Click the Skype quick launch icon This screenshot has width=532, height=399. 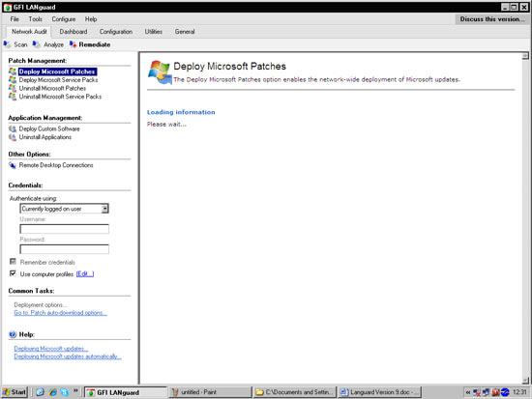click(x=65, y=392)
